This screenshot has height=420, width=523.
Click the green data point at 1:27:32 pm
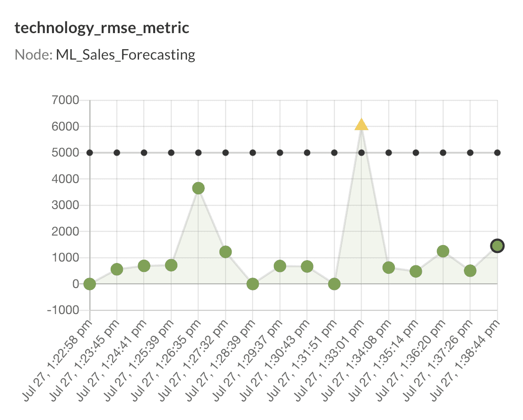pos(226,252)
